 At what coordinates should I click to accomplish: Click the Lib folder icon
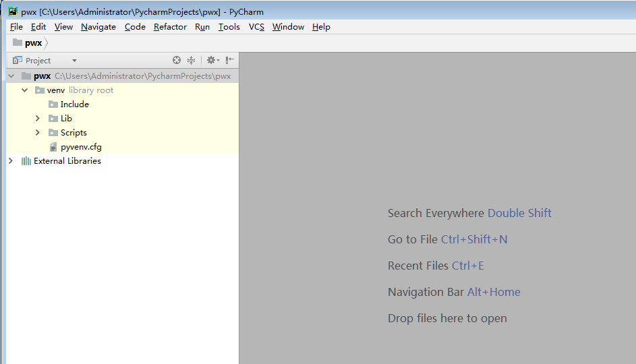(x=53, y=119)
